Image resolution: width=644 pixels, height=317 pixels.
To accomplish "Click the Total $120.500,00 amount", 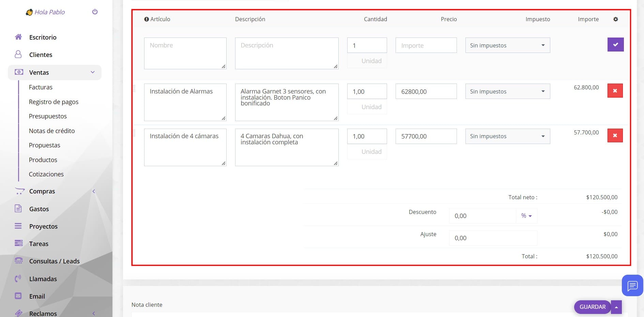I will coord(602,256).
